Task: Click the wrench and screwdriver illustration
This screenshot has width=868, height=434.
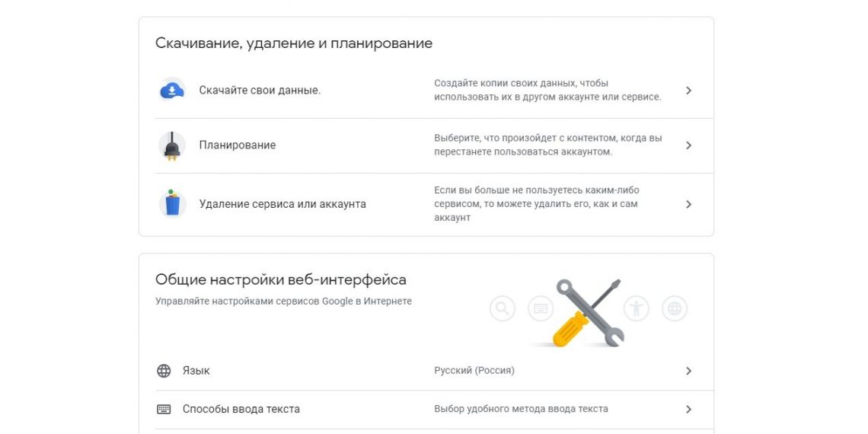Action: (x=589, y=313)
